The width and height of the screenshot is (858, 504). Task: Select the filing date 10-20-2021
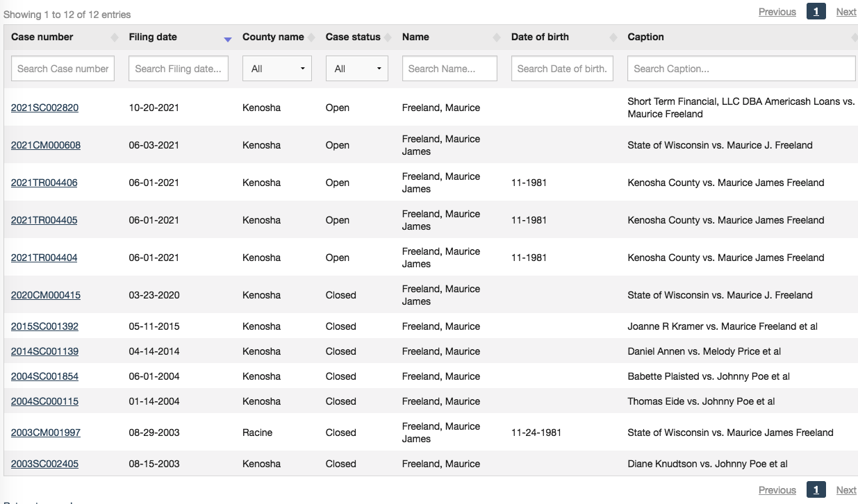point(154,108)
